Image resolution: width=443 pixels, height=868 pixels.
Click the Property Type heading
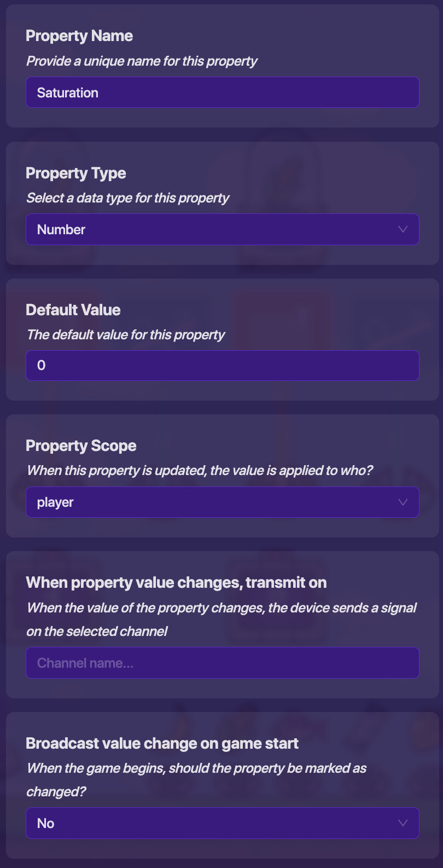point(76,173)
